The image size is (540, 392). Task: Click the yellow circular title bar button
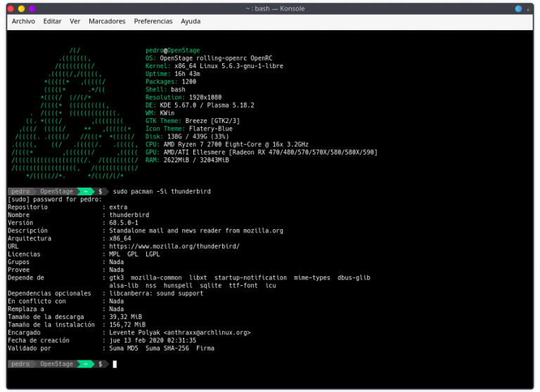point(21,8)
